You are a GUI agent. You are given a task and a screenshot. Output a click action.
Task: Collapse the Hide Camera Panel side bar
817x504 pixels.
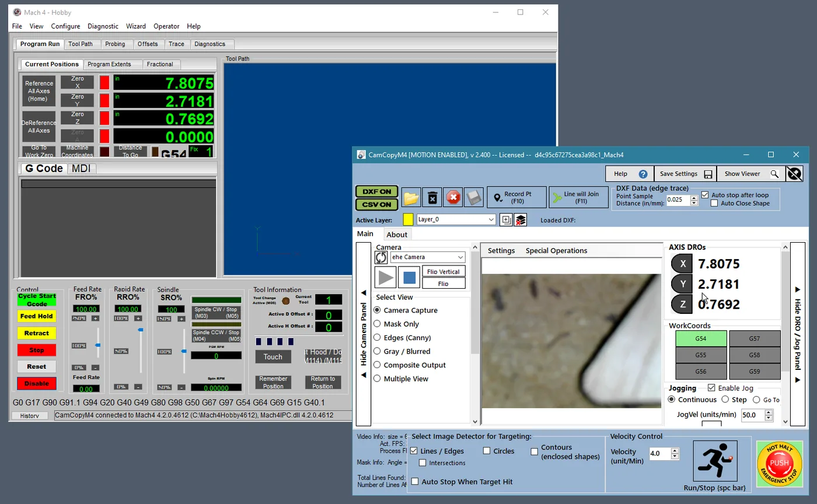364,334
